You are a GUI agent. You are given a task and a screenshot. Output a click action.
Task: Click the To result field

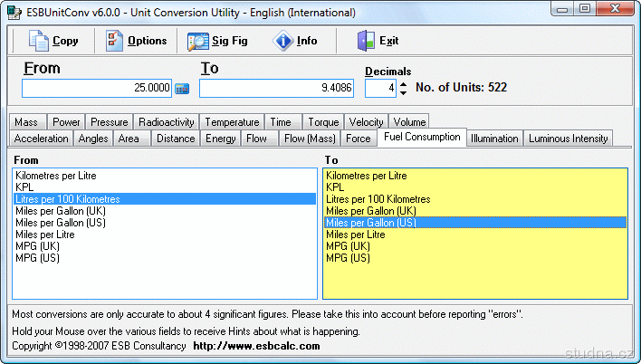276,88
